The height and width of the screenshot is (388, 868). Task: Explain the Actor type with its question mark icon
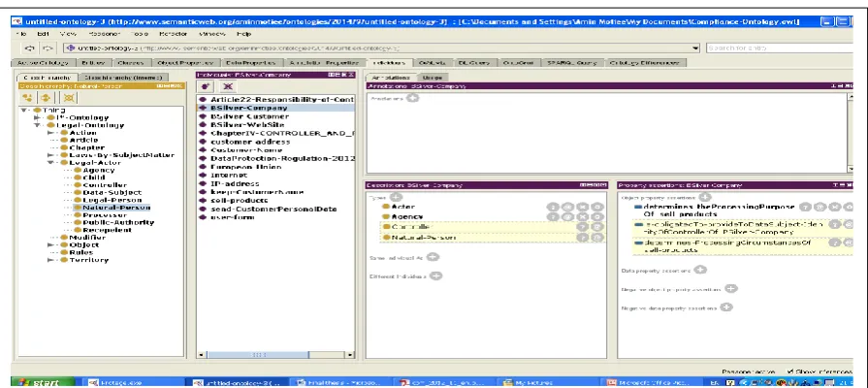pos(553,207)
